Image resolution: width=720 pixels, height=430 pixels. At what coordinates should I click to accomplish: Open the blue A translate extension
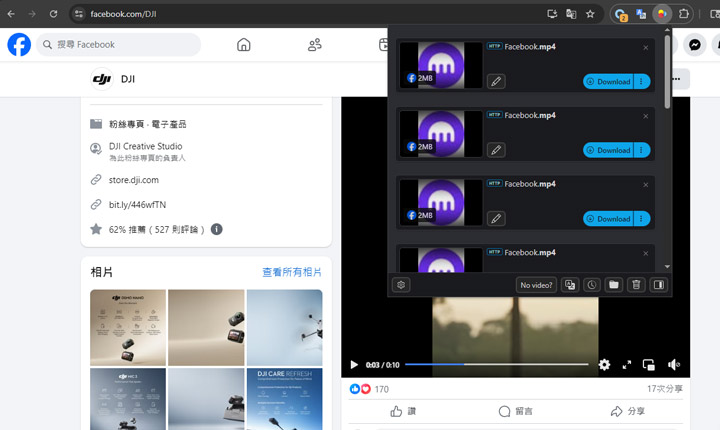point(641,14)
